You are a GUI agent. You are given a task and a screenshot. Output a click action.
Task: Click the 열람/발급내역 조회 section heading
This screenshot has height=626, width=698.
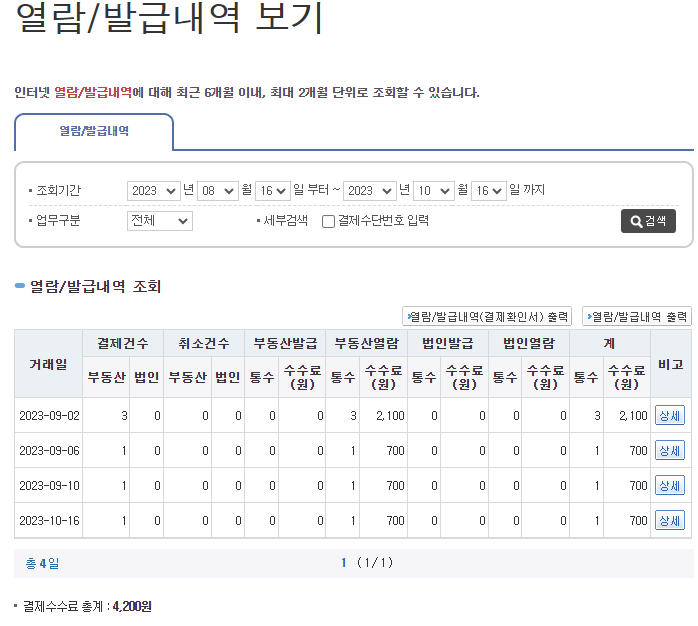tap(95, 286)
